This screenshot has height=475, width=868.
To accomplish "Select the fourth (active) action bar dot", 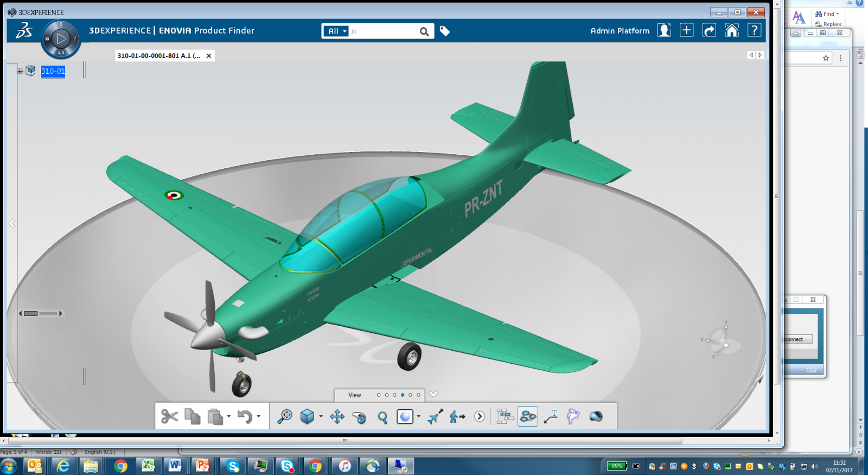I will 403,395.
